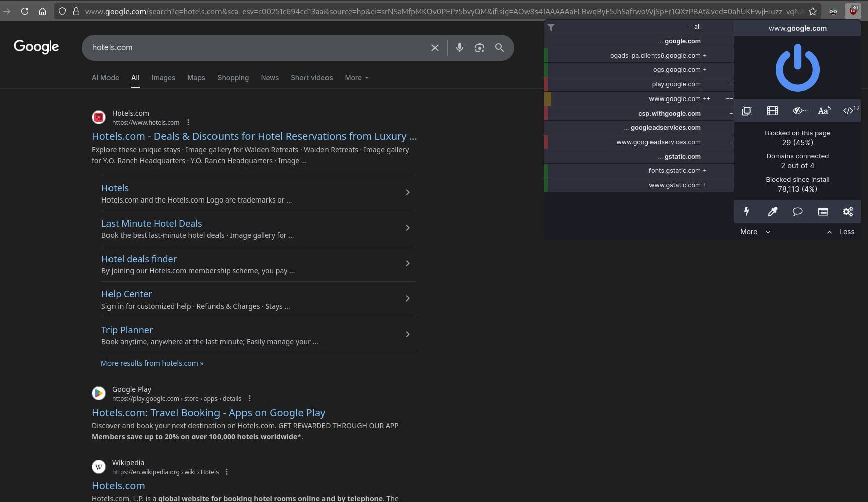Switch to the Images search tab
Screen dimensions: 868x502
click(x=163, y=78)
